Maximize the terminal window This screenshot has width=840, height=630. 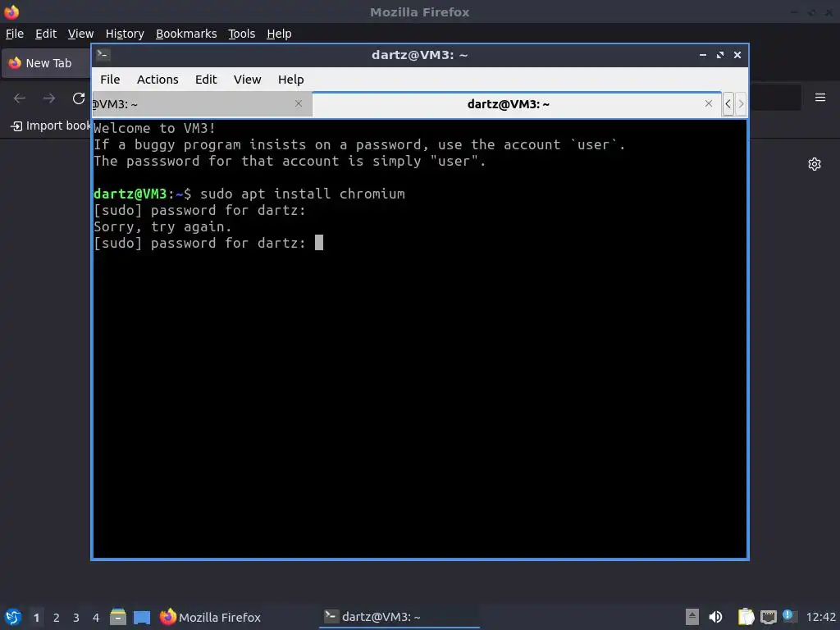719,55
